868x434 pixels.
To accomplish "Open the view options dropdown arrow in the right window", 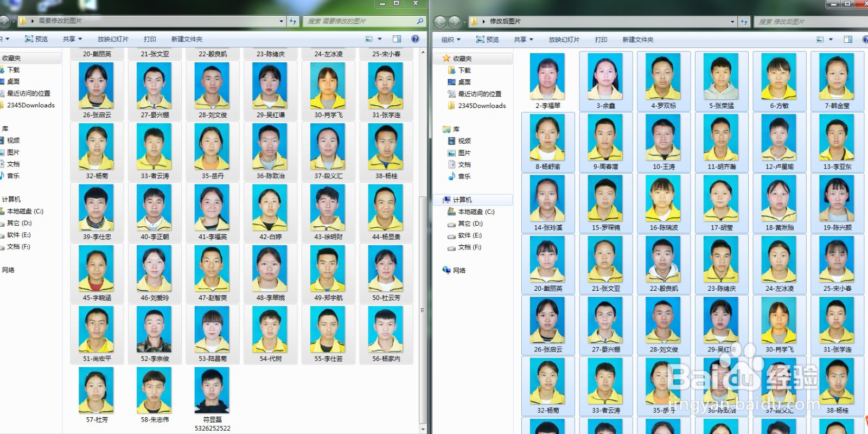I will pyautogui.click(x=831, y=40).
